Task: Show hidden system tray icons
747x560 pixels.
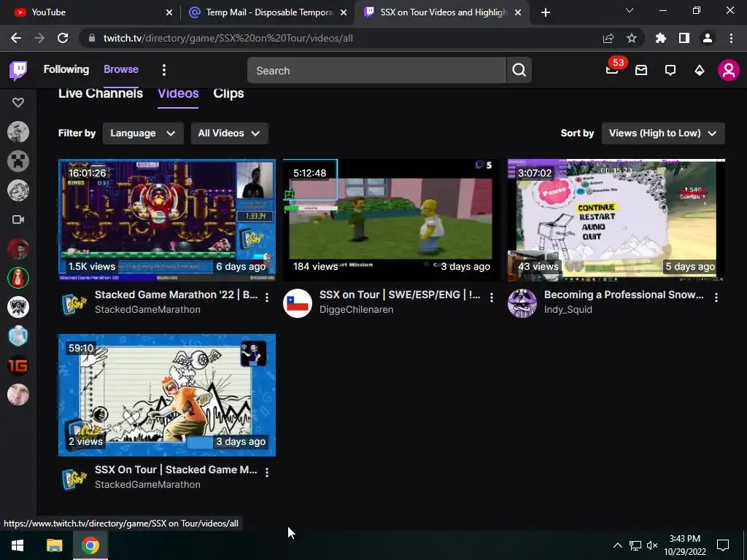Action: (x=617, y=545)
